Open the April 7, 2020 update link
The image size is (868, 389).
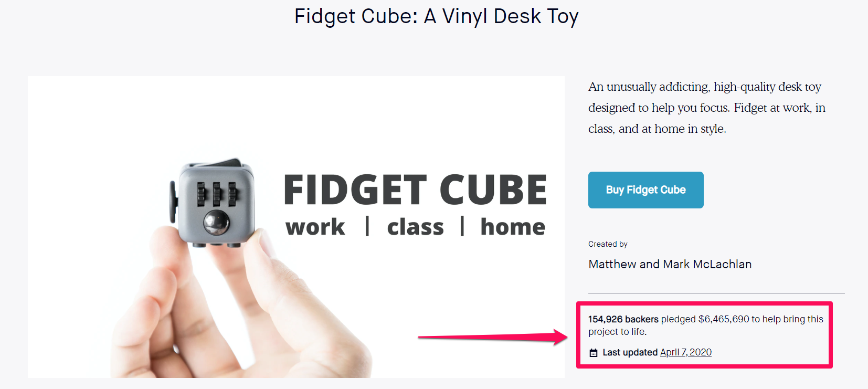pyautogui.click(x=685, y=352)
